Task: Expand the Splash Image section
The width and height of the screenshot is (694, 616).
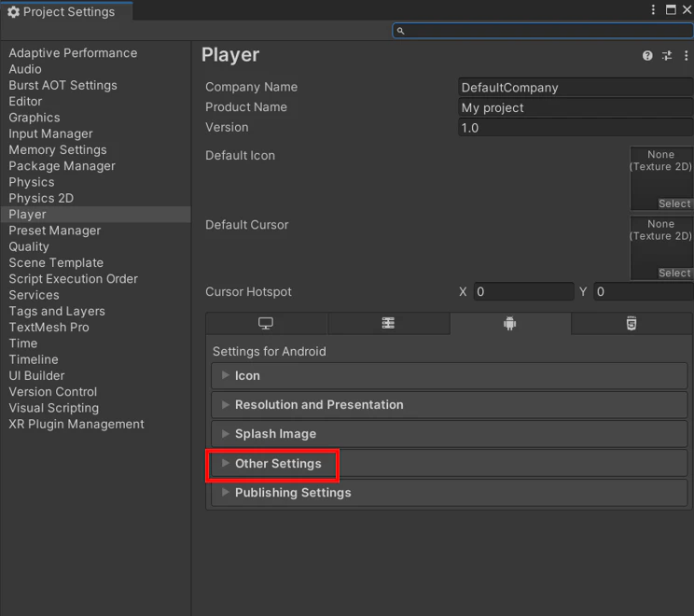Action: point(450,434)
